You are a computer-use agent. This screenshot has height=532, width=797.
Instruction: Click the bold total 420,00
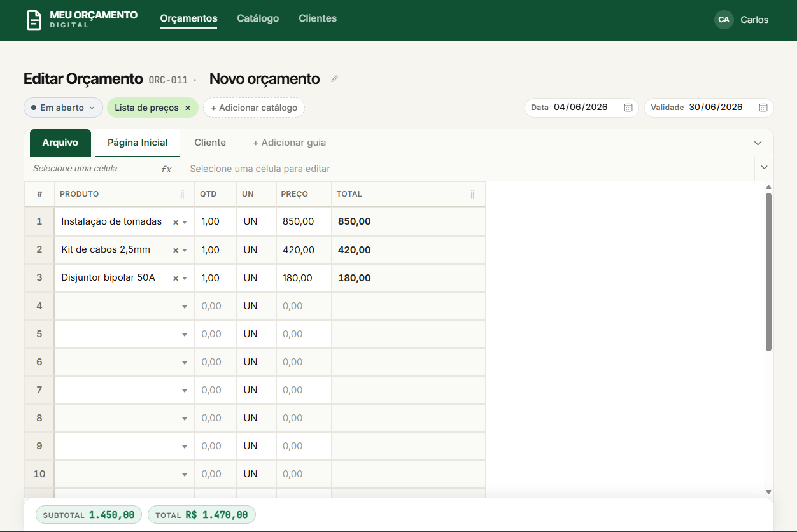point(355,249)
